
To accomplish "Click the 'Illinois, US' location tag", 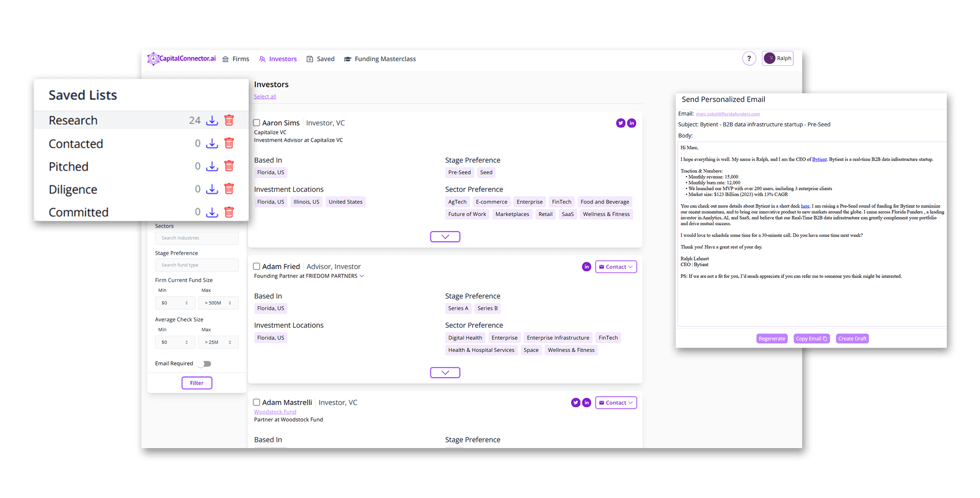I will [306, 202].
